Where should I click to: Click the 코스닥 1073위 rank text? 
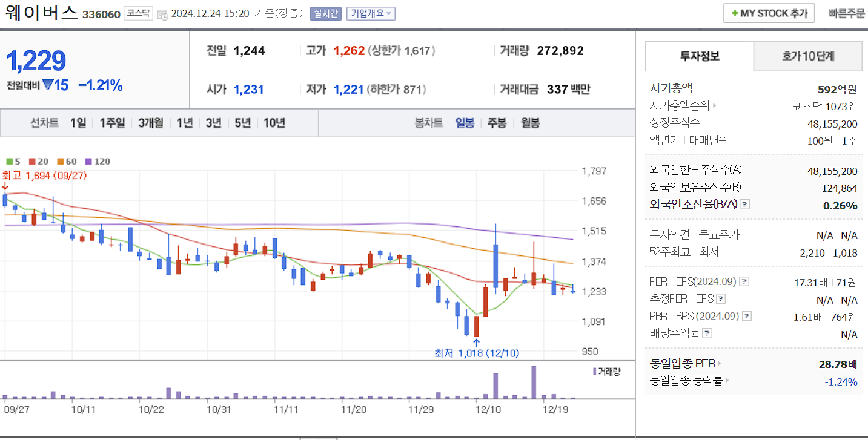pyautogui.click(x=824, y=107)
